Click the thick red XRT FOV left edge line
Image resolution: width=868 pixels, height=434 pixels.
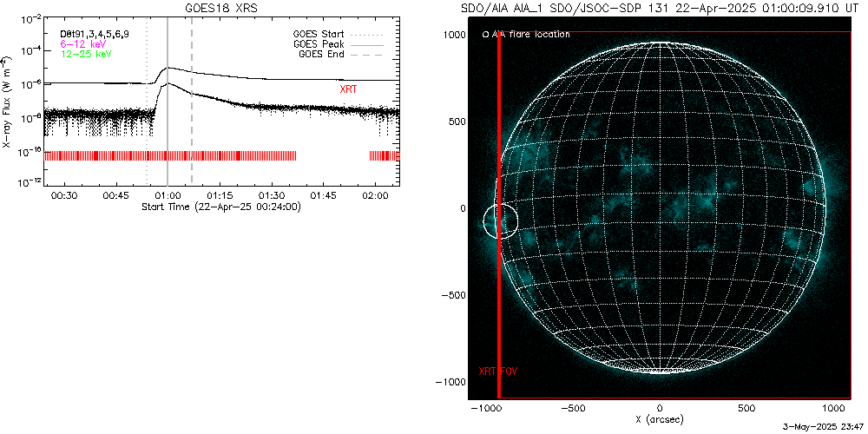pos(499,214)
